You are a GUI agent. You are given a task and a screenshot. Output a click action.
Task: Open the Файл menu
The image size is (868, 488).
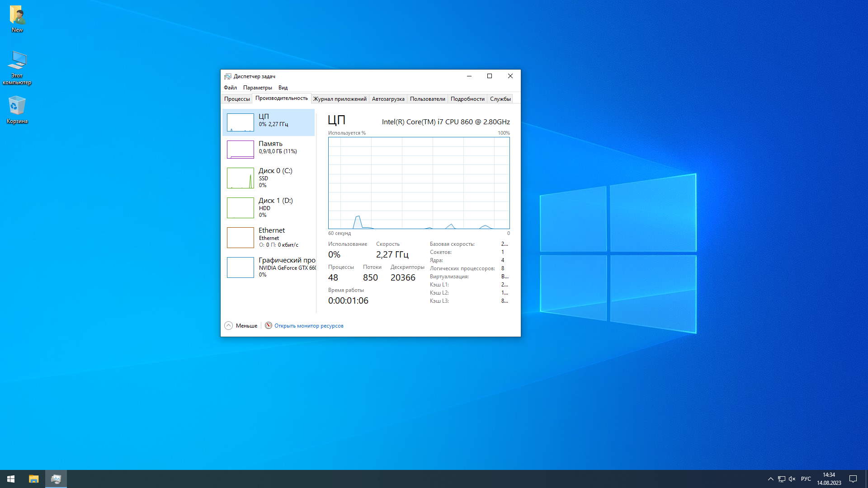tap(230, 88)
